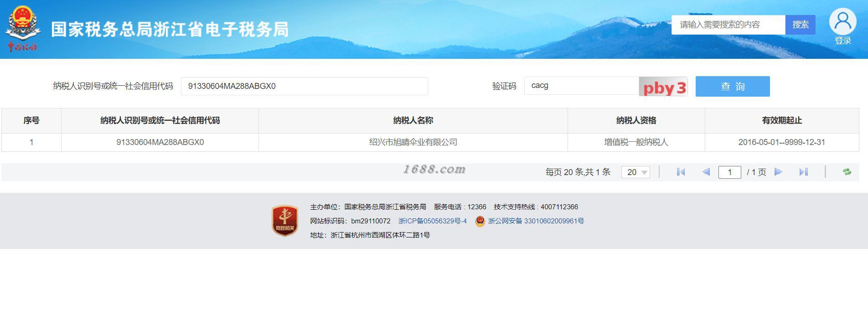Click the 序号 column header
This screenshot has width=868, height=336.
click(x=31, y=120)
